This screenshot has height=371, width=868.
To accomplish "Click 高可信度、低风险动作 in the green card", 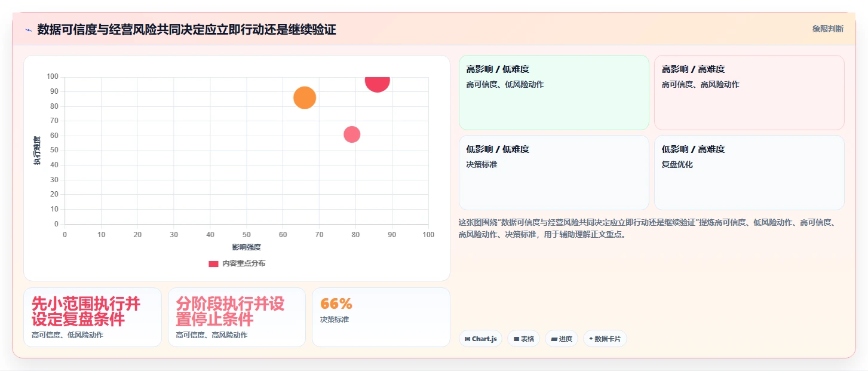I will 505,84.
